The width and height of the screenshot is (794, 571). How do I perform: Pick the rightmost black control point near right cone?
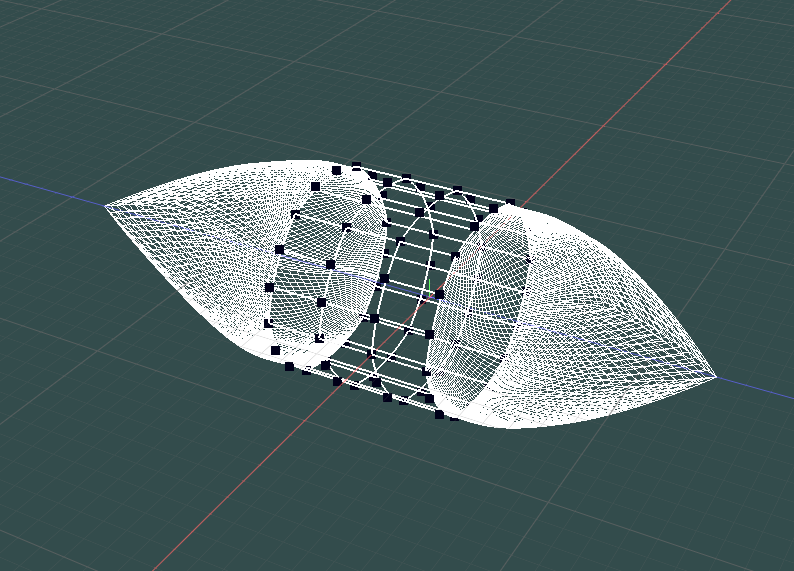click(510, 203)
